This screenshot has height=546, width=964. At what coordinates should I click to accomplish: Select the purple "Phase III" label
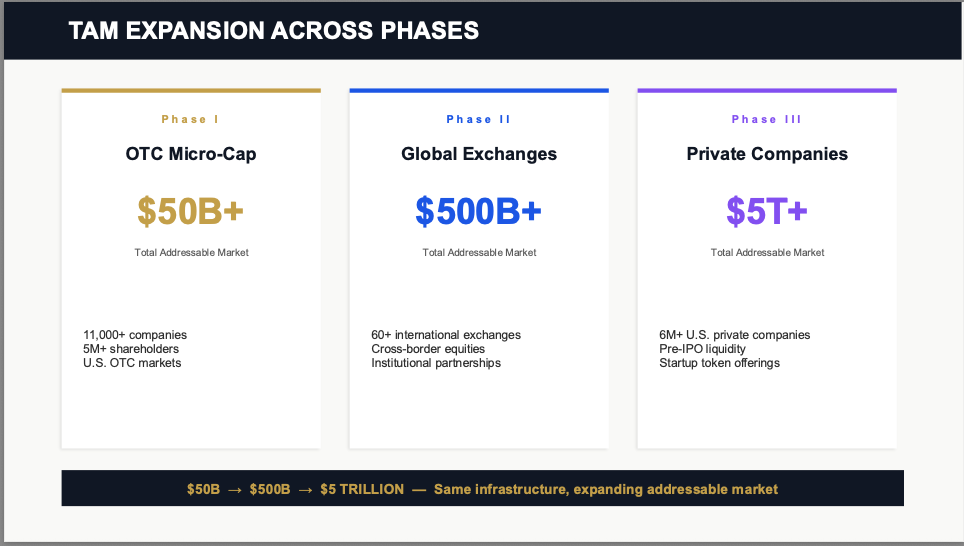(x=766, y=119)
